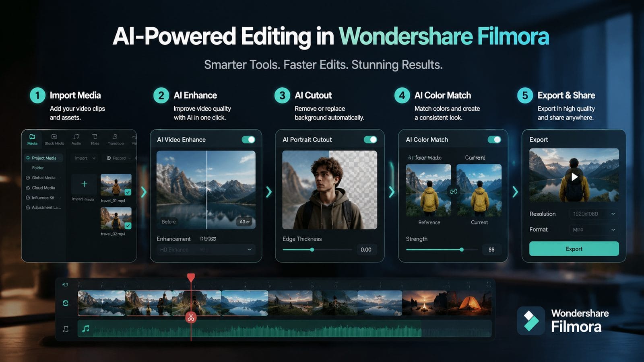Image resolution: width=644 pixels, height=362 pixels.
Task: Click the Stock Media folder icon
Action: click(x=54, y=137)
